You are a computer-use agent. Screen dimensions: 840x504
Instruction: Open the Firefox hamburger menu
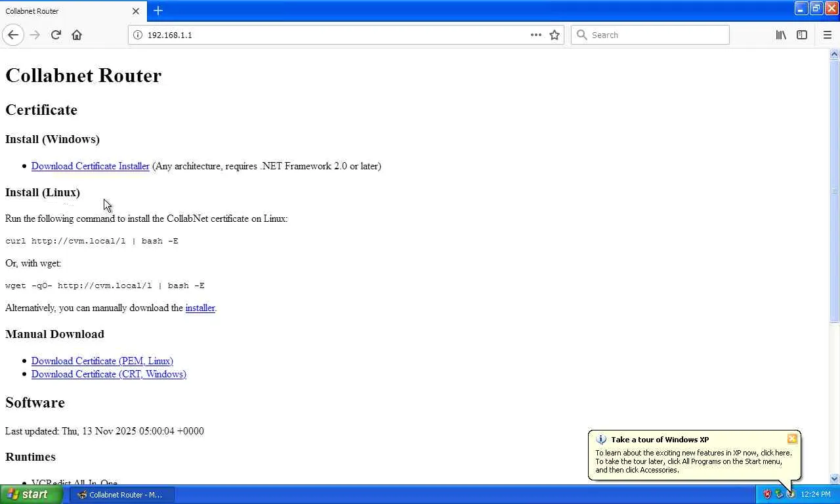(828, 35)
